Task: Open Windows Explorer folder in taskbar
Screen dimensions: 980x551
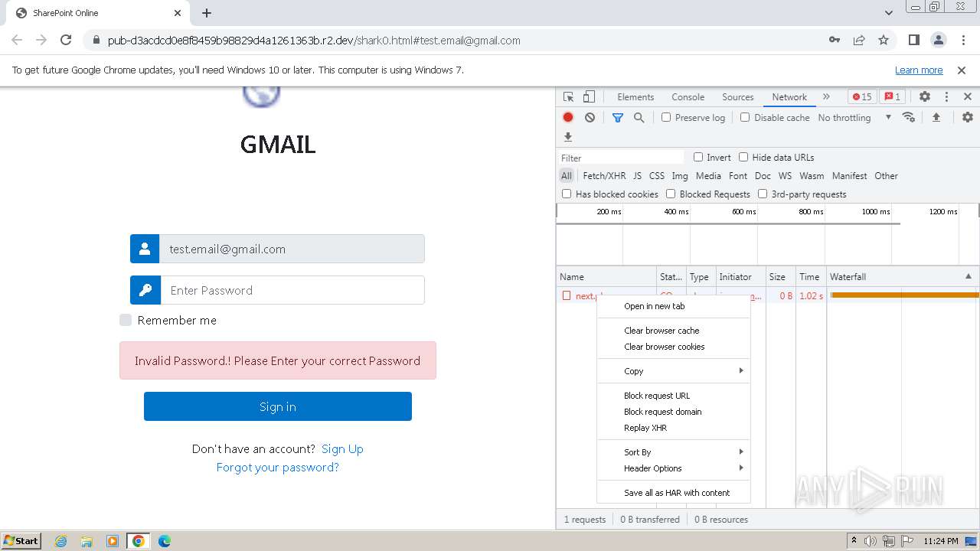Action: 87,541
